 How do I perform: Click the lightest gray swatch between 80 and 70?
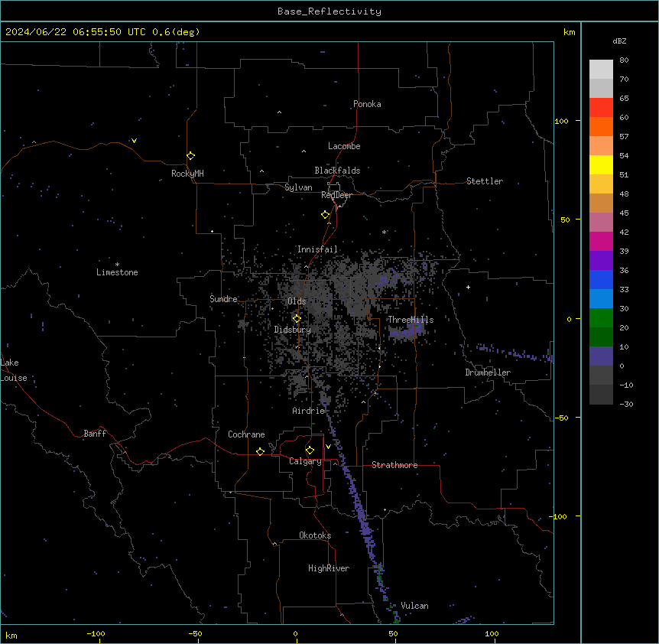(x=601, y=69)
